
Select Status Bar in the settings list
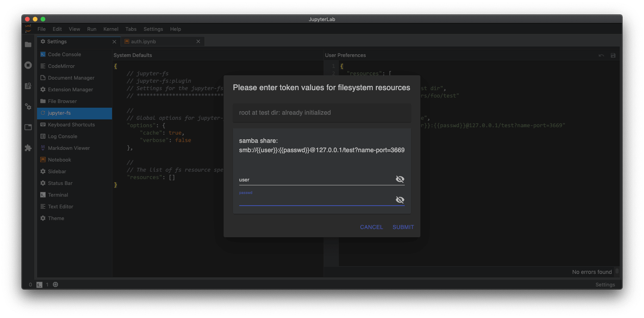click(x=75, y=183)
